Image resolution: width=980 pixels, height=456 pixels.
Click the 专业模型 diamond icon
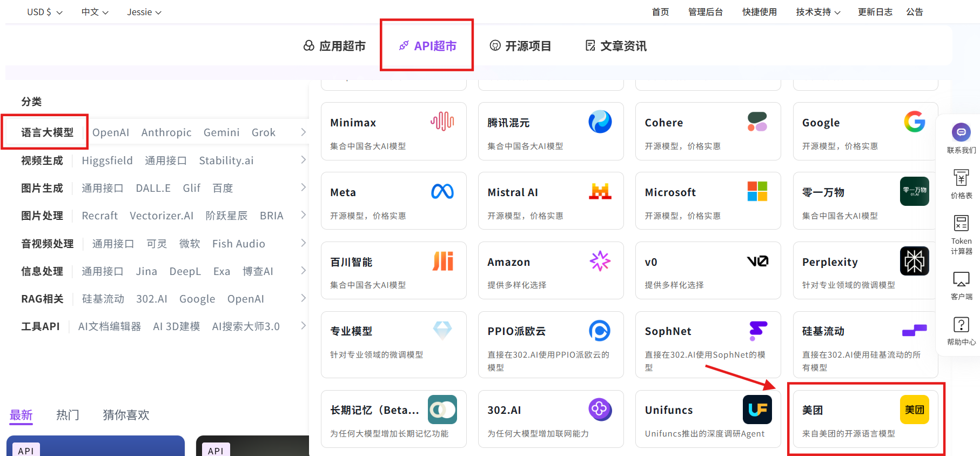pos(442,330)
